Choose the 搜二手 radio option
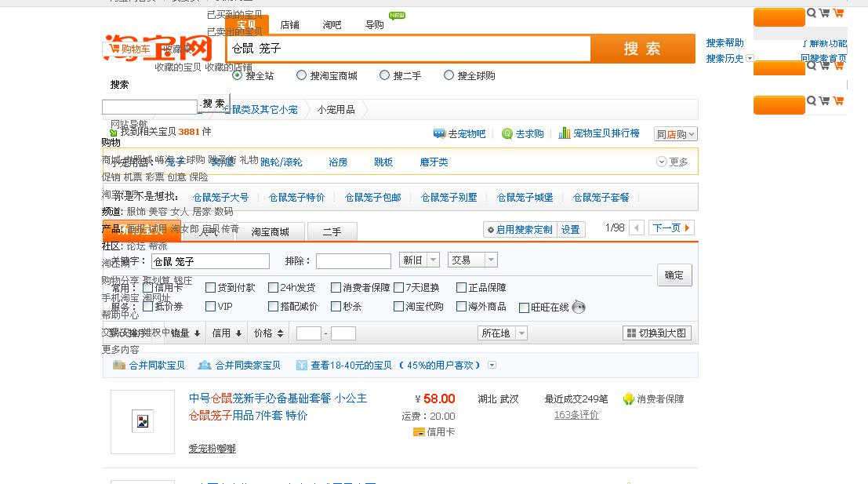The width and height of the screenshot is (868, 484). [384, 75]
